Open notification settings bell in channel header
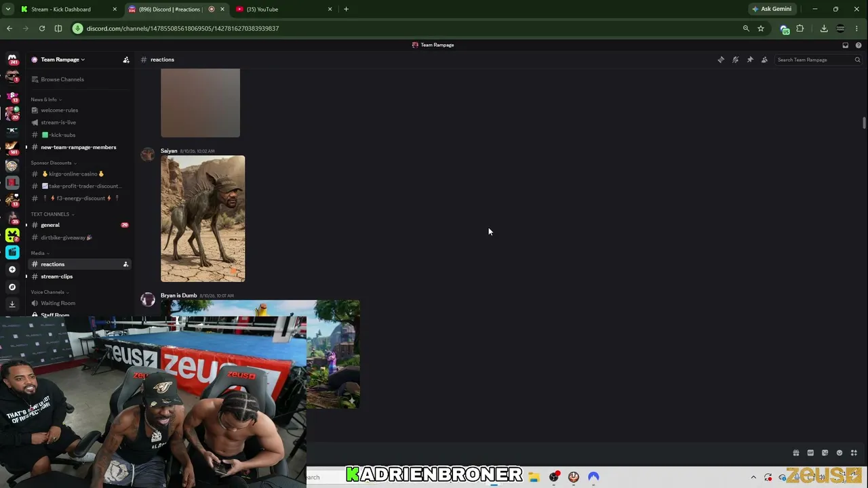Viewport: 868px width, 488px height. point(735,60)
